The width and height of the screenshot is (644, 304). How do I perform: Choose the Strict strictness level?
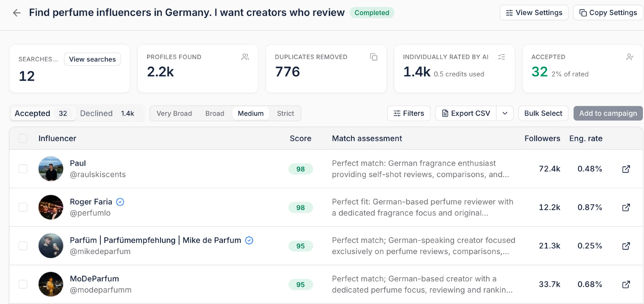pos(286,113)
